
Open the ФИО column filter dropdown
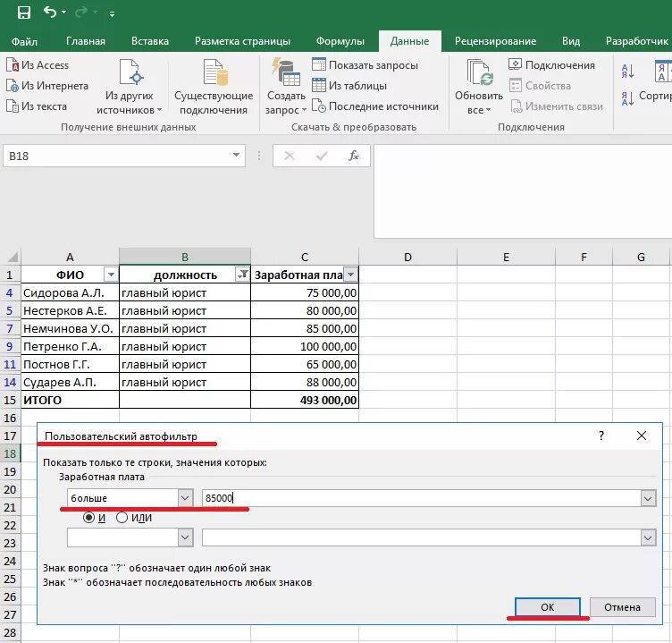tap(111, 275)
